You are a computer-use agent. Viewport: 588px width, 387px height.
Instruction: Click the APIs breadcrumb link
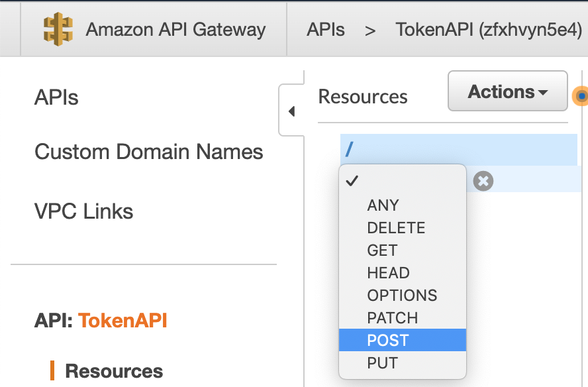(325, 30)
